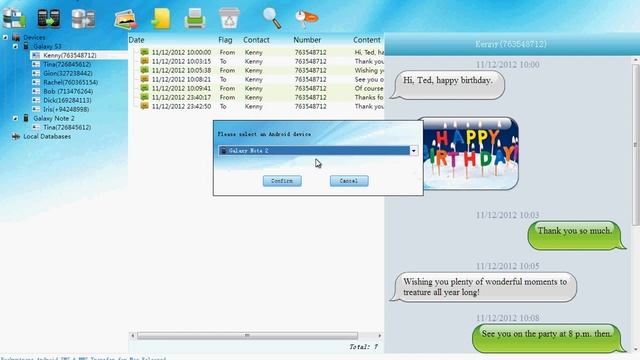Click the 'Hi, Ted, happy birthday.' bubble
The width and height of the screenshot is (640, 360).
pos(448,85)
